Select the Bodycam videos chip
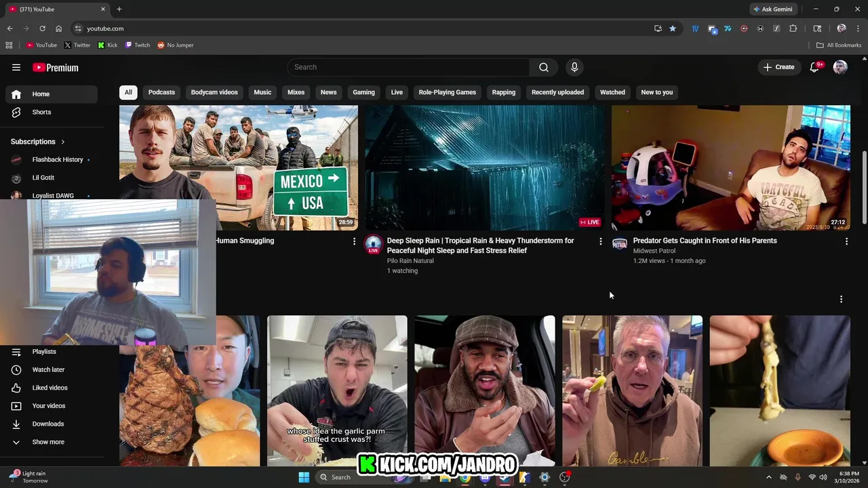Viewport: 868px width, 488px height. [x=214, y=92]
